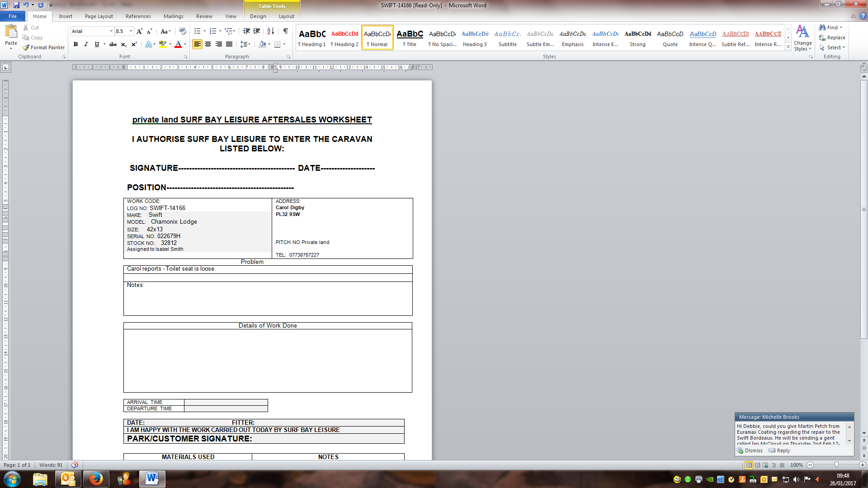868x488 pixels.
Task: Apply the Heading 1 style thumbnail
Action: tap(312, 38)
